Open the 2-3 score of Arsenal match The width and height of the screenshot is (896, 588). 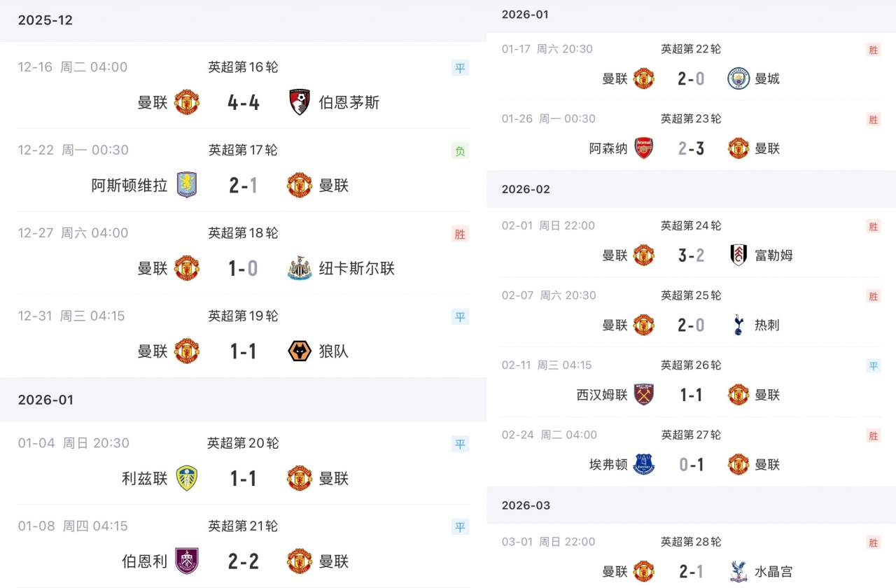click(691, 148)
